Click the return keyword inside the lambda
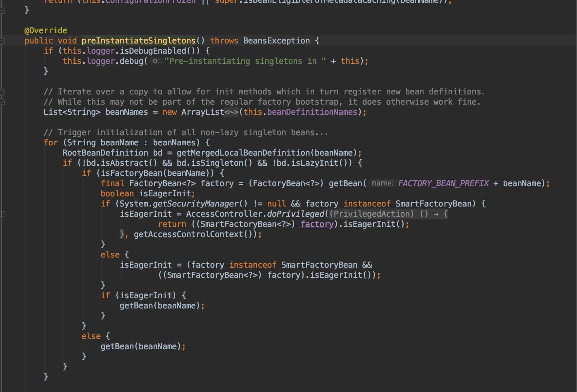The height and width of the screenshot is (392, 577). coord(172,224)
